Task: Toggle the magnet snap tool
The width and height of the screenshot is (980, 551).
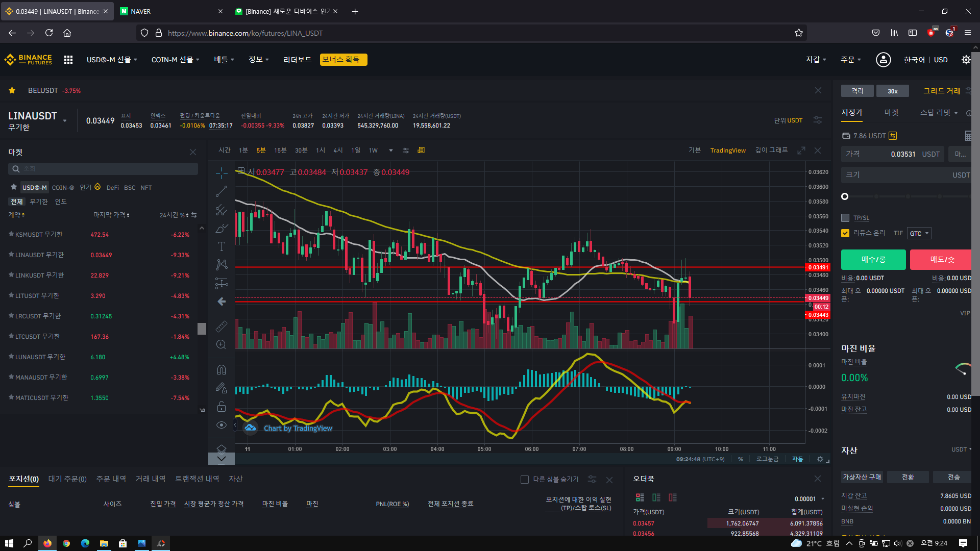Action: (222, 370)
